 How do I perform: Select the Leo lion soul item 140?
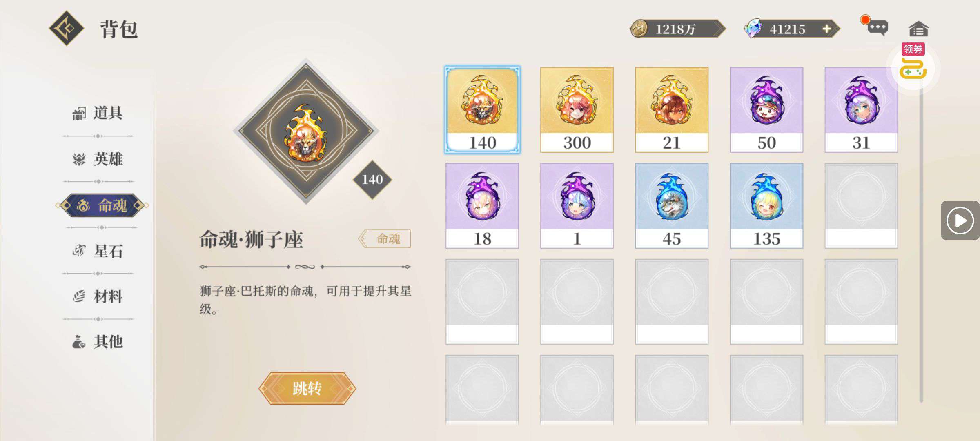point(482,110)
